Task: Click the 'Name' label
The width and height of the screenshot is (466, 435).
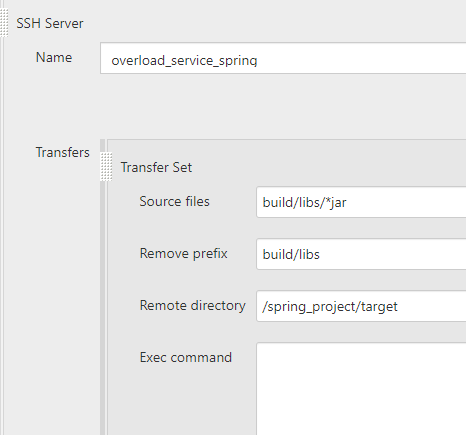Action: [54, 57]
